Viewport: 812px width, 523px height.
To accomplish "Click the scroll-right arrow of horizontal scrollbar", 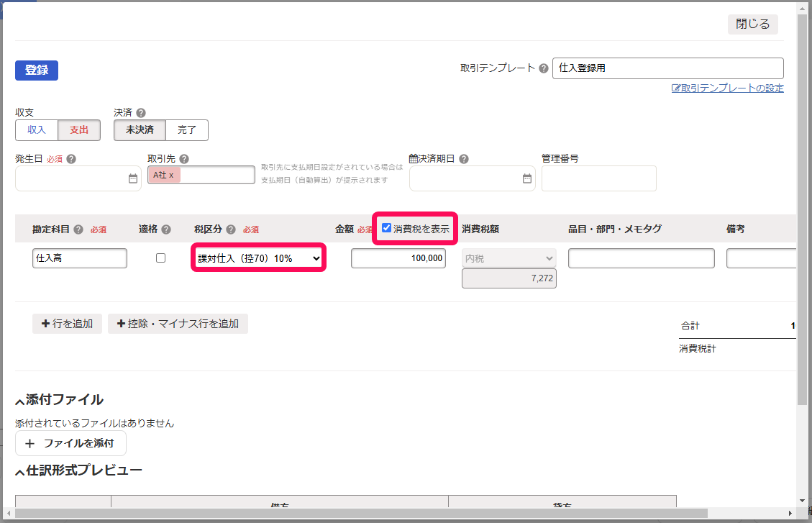I will [x=790, y=513].
